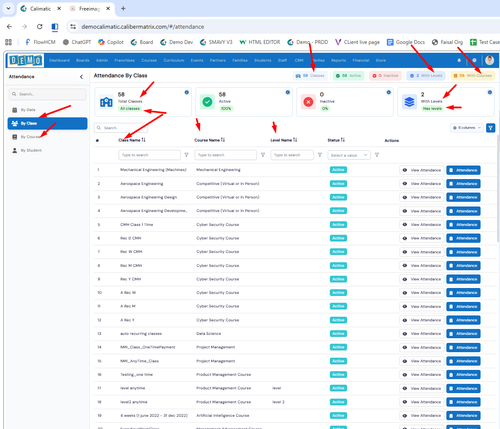Viewport: 500px width, 429px height.
Task: Open browser tab search chevron
Action: [8, 9]
